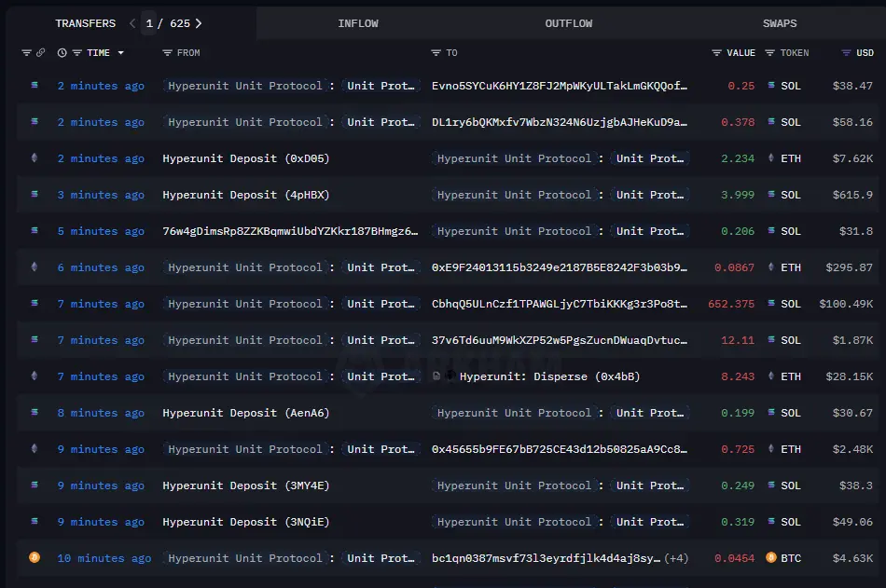The image size is (886, 588).
Task: Filter the TO column
Action: click(x=436, y=52)
